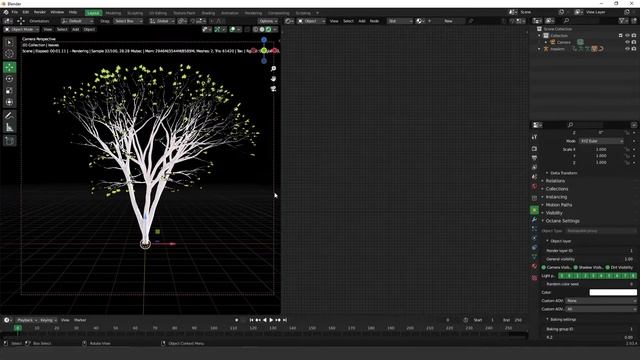The image size is (640, 360).
Task: Select the Annotate tool
Action: 9,116
